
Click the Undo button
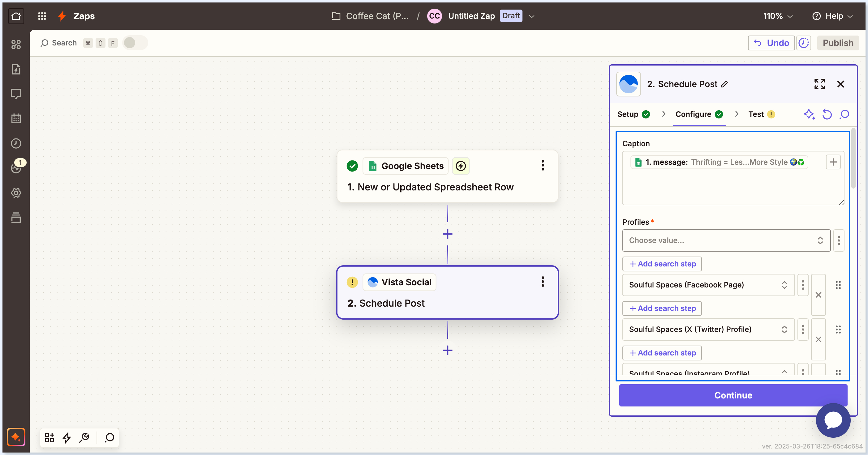pyautogui.click(x=771, y=43)
